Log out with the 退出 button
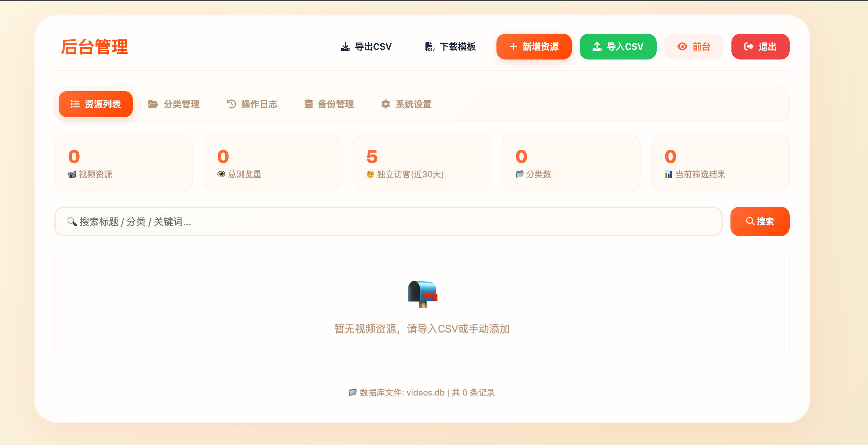Screen dimensions: 868x445 click(760, 47)
